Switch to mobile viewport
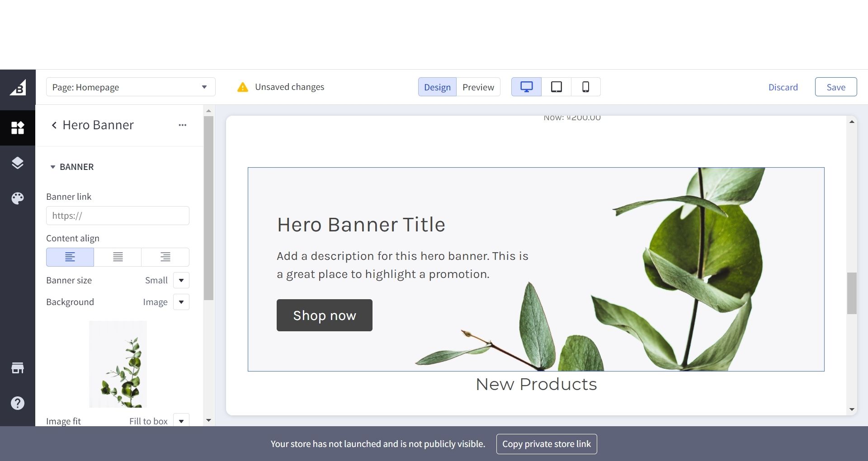The image size is (868, 461). point(585,87)
